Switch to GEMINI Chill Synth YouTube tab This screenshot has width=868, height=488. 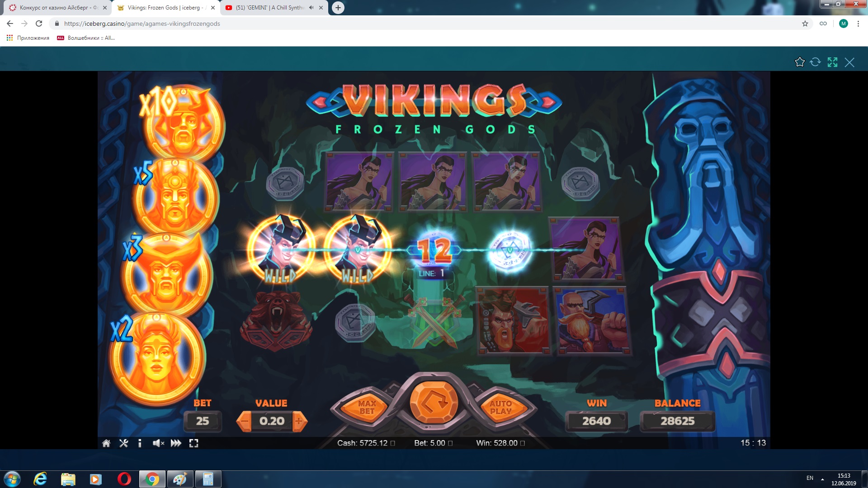point(269,8)
